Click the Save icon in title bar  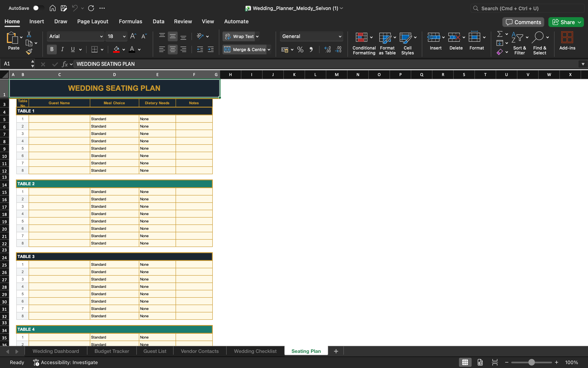(x=64, y=8)
